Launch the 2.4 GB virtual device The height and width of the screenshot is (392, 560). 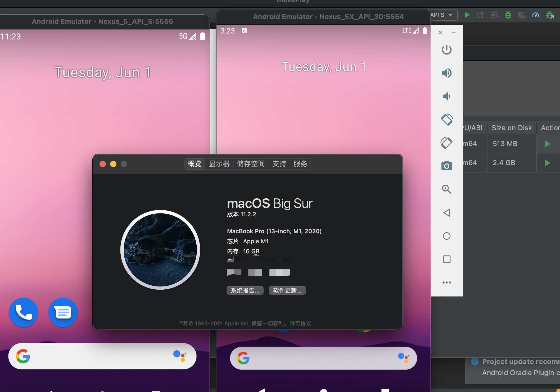click(548, 163)
